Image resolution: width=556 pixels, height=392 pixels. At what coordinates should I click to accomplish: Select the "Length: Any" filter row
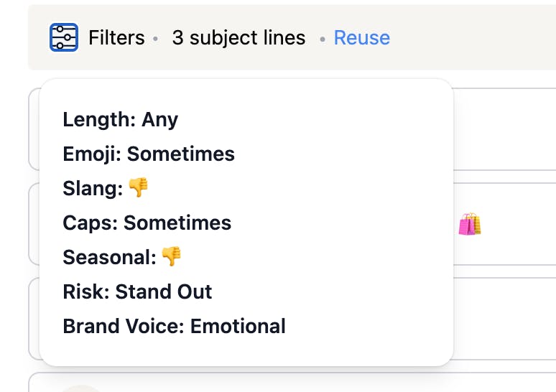click(x=120, y=119)
